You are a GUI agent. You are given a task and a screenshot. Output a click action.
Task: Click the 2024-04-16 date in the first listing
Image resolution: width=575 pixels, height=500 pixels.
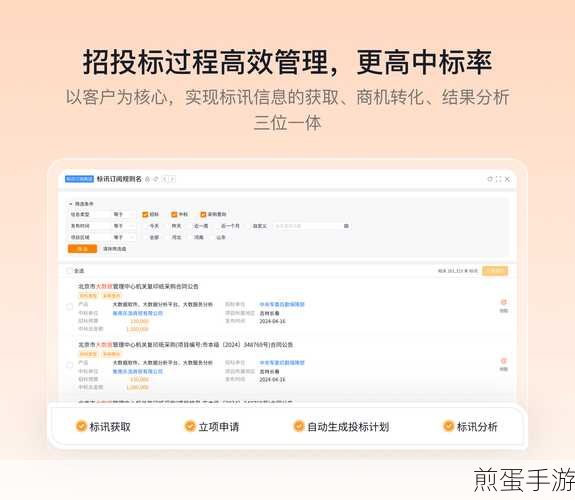pos(272,321)
